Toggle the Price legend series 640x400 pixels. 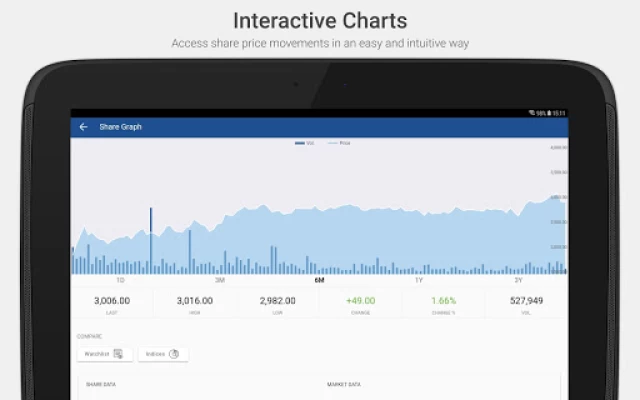(x=339, y=144)
